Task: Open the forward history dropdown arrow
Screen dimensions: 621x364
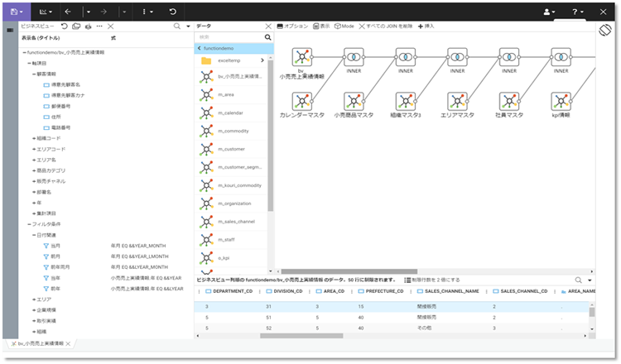Action: (124, 12)
